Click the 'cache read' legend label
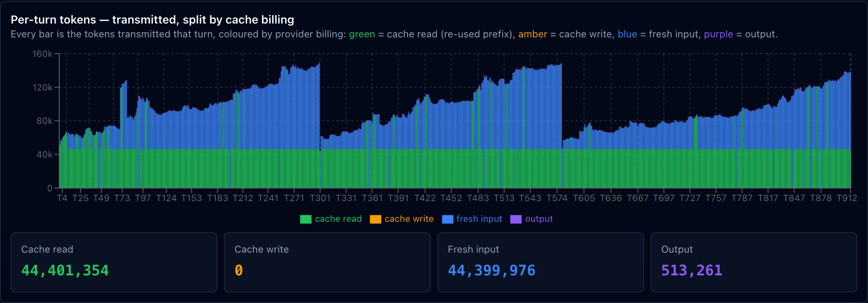The image size is (868, 303). (338, 219)
